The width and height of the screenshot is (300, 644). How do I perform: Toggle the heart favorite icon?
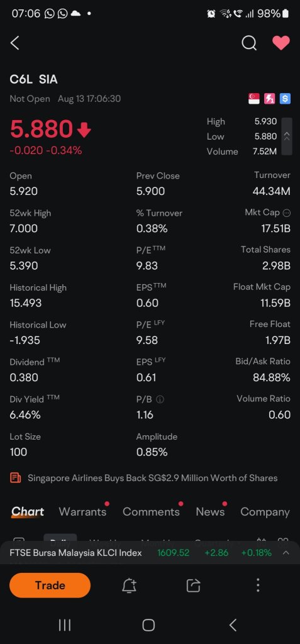tap(281, 43)
